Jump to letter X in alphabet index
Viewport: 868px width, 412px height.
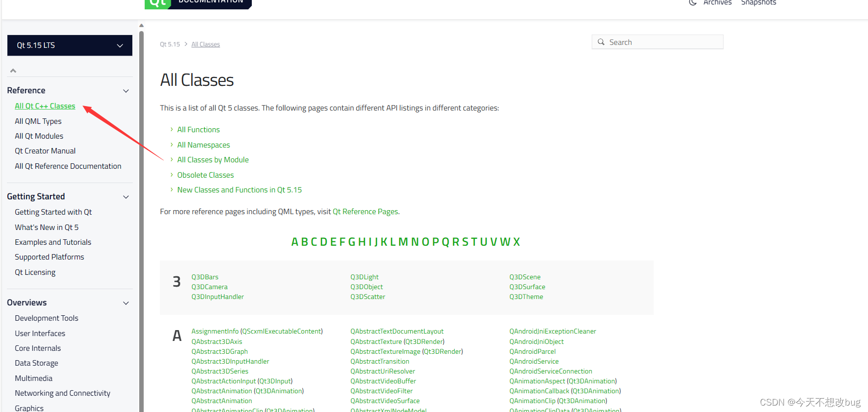point(516,242)
